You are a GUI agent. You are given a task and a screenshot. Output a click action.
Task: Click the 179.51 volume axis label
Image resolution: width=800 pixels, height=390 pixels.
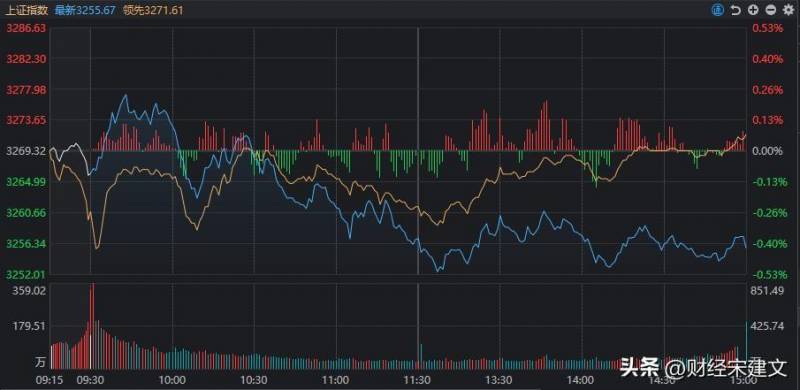click(x=30, y=326)
